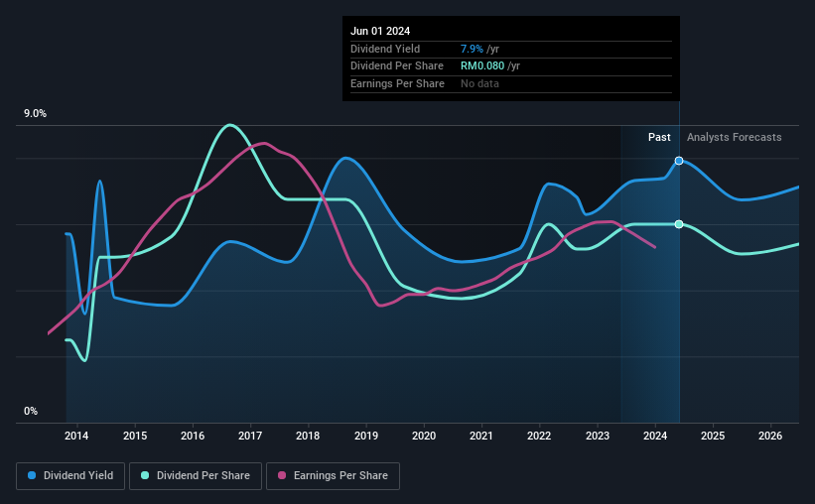This screenshot has width=815, height=504.
Task: Click the 2026 x-axis label
Action: click(770, 436)
